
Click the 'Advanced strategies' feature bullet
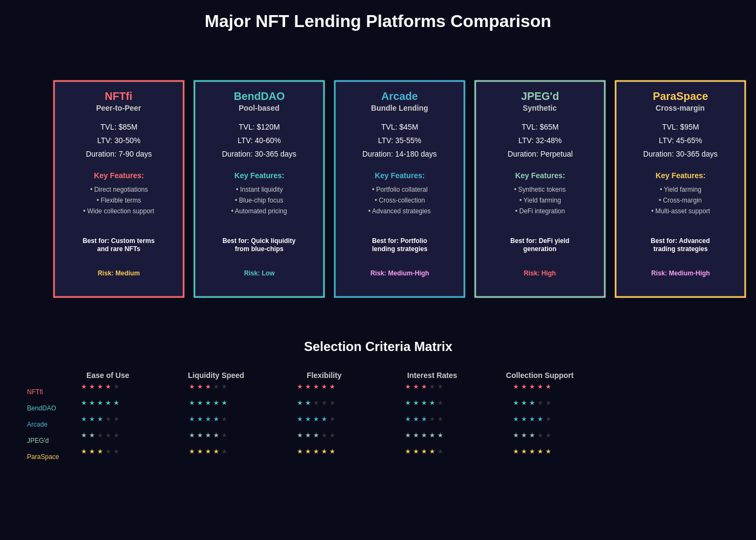(400, 211)
